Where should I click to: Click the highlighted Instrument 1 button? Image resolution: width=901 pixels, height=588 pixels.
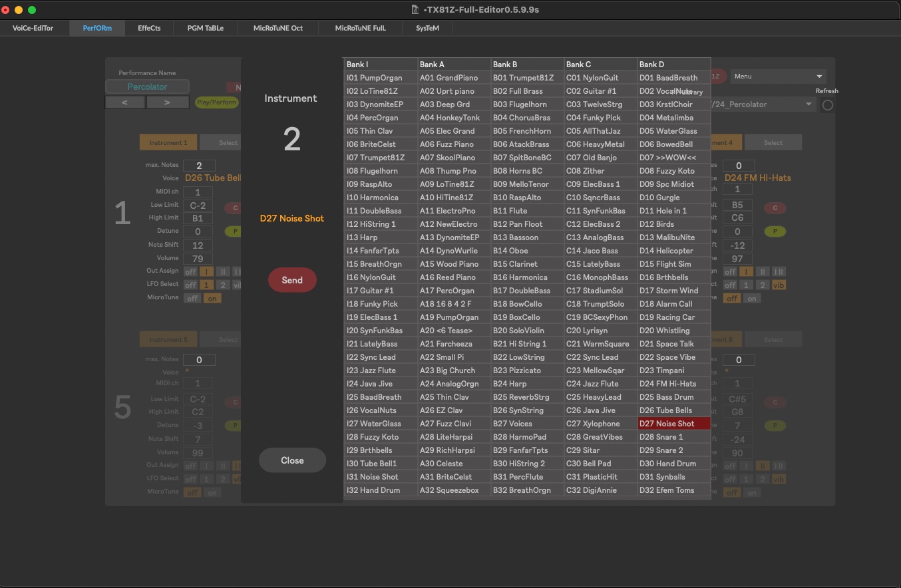[x=168, y=142]
